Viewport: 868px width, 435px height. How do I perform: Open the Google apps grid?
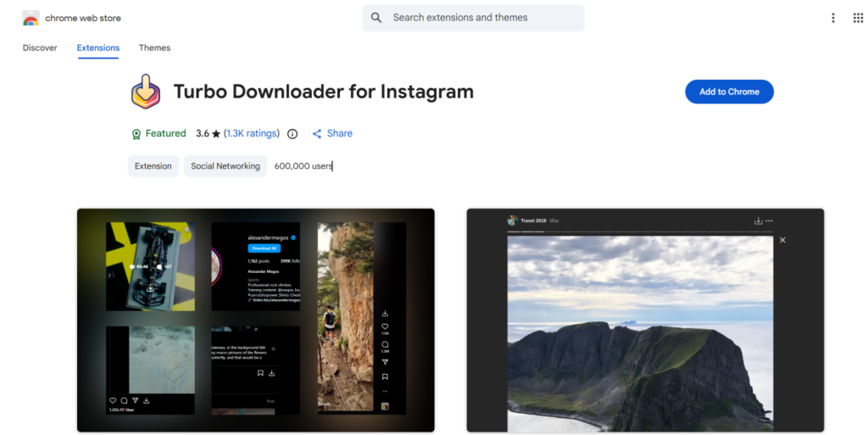coord(857,18)
